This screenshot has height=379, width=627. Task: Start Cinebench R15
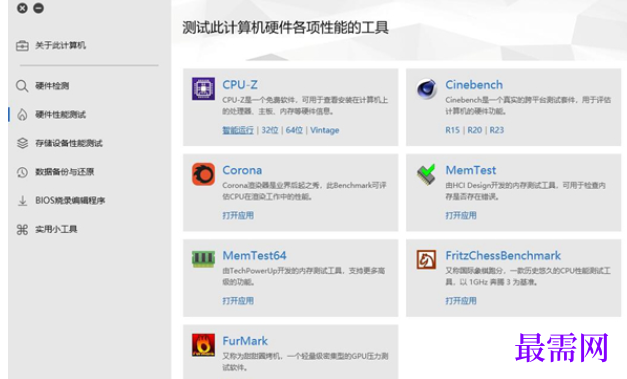(453, 130)
